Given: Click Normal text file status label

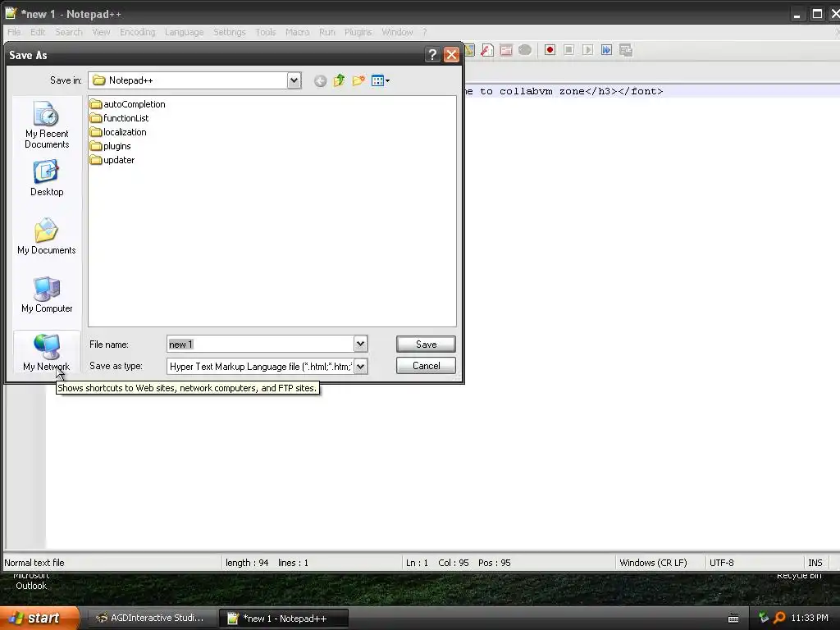Looking at the screenshot, I should [34, 563].
